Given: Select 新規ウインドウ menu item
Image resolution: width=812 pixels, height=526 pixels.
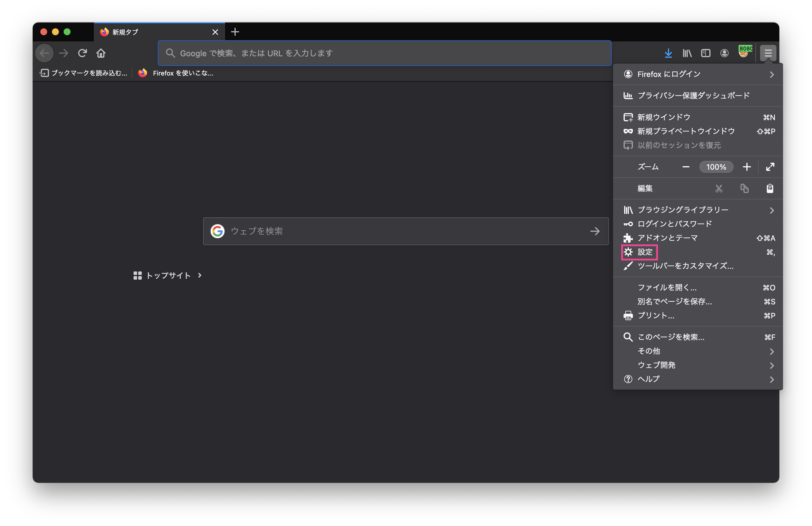Looking at the screenshot, I should pyautogui.click(x=698, y=117).
